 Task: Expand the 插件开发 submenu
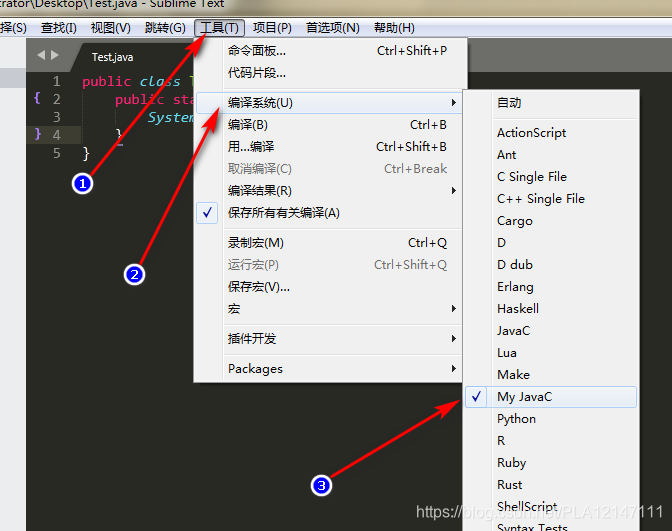tap(329, 339)
